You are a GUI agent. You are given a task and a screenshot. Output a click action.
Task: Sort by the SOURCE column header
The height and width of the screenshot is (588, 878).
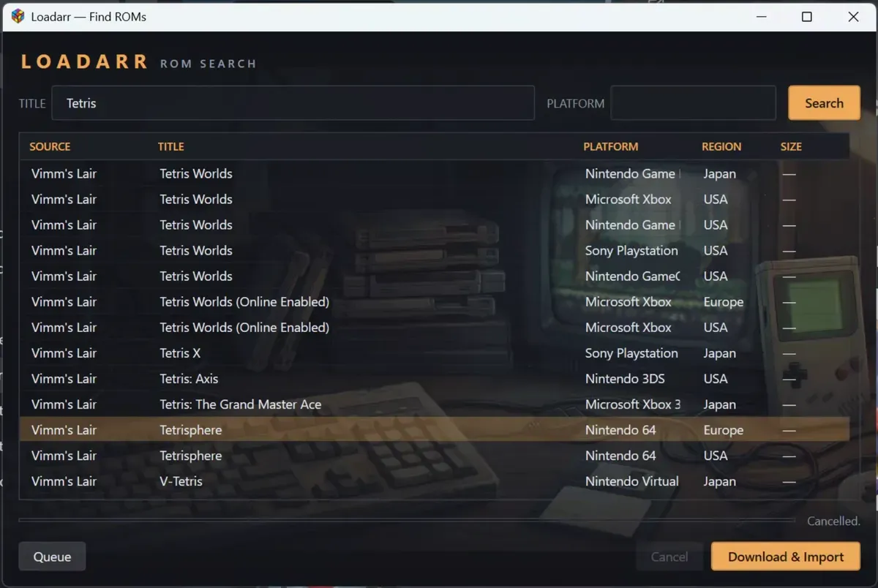50,146
